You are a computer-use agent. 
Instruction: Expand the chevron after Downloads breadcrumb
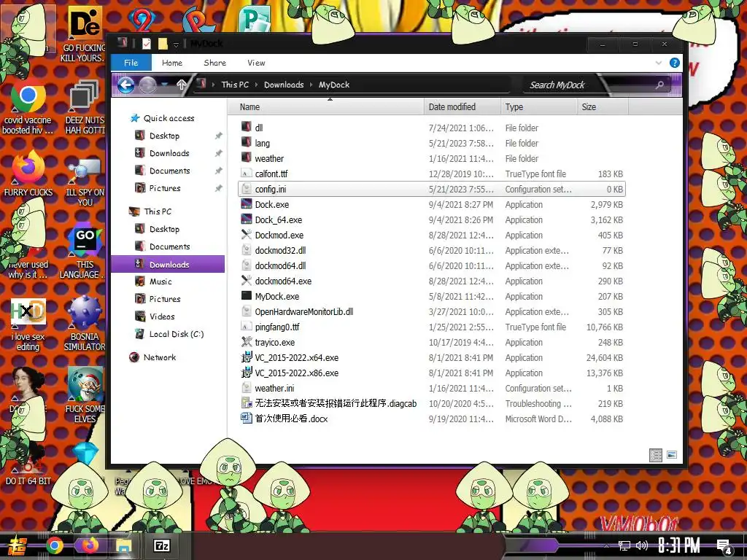click(311, 85)
